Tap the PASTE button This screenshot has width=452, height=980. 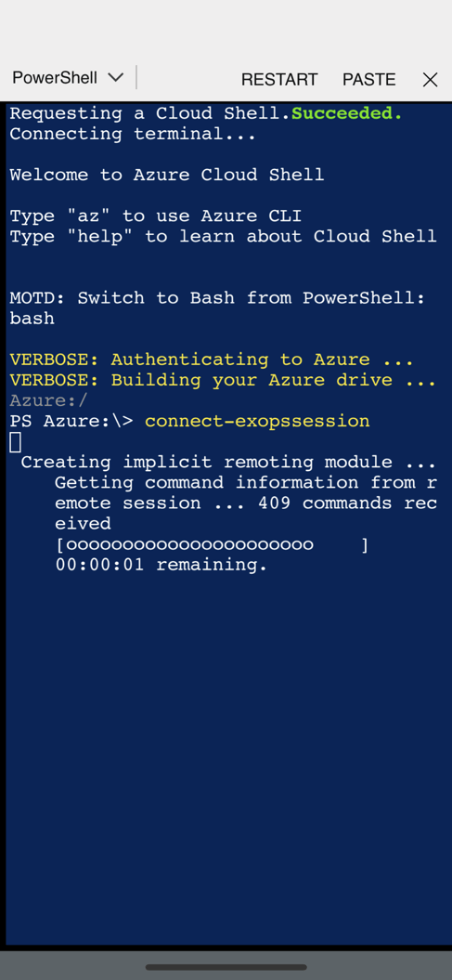tap(369, 79)
